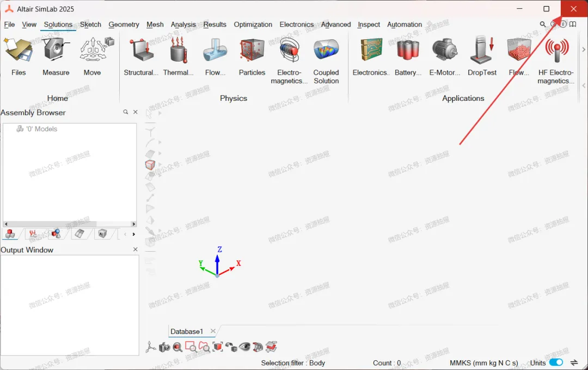
Task: Launch the HF Electromagnetics application
Action: [556, 60]
